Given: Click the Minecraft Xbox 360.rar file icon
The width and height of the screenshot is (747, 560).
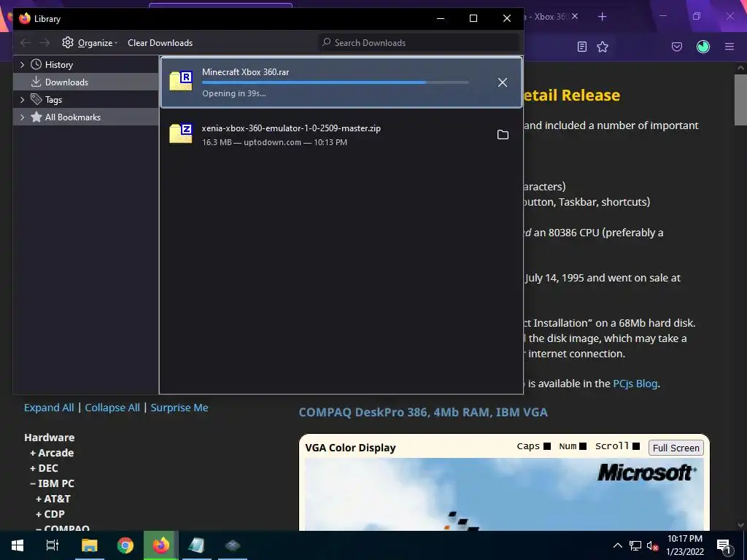Looking at the screenshot, I should (x=181, y=81).
